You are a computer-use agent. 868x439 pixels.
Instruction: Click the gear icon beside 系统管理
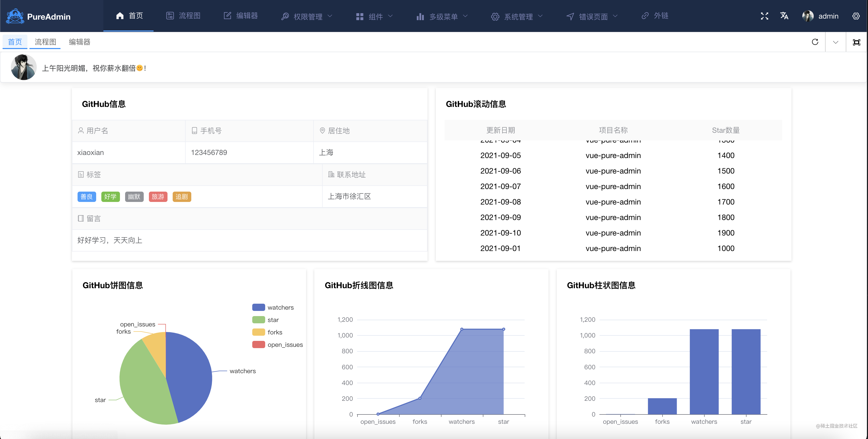coord(495,17)
